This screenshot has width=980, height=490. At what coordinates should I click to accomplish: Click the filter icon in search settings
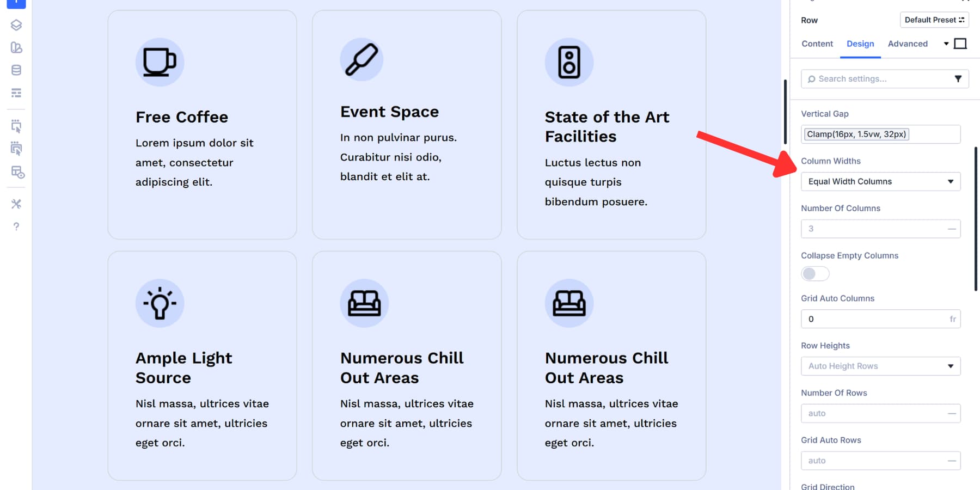[959, 79]
